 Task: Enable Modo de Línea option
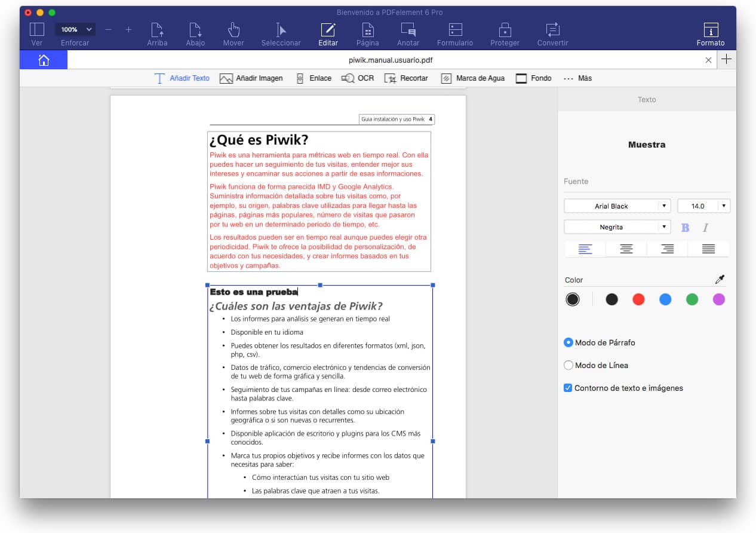pos(568,365)
